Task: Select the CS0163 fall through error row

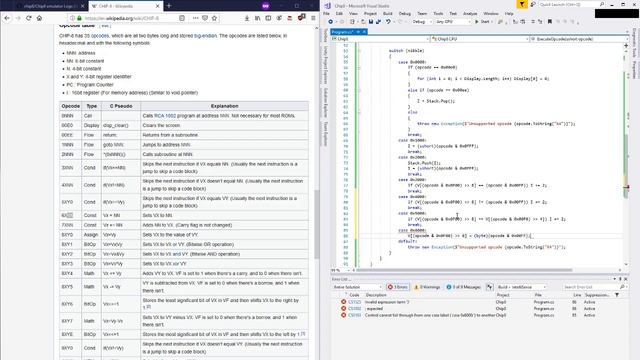Action: [480, 315]
